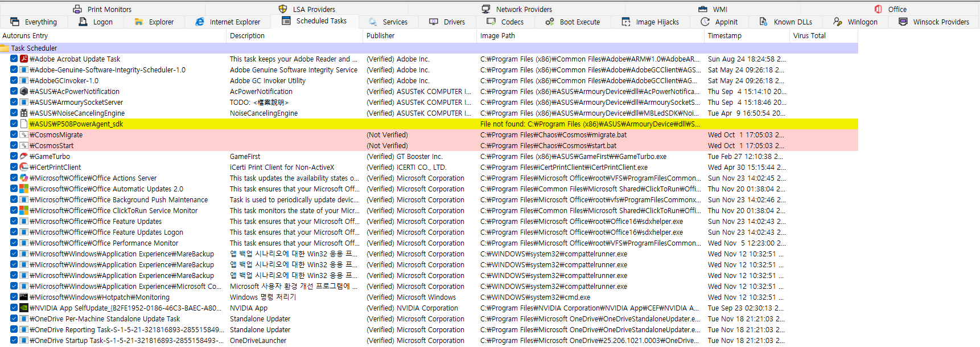Click the AppInit tab icon
This screenshot has width=980, height=347.
pyautogui.click(x=705, y=22)
